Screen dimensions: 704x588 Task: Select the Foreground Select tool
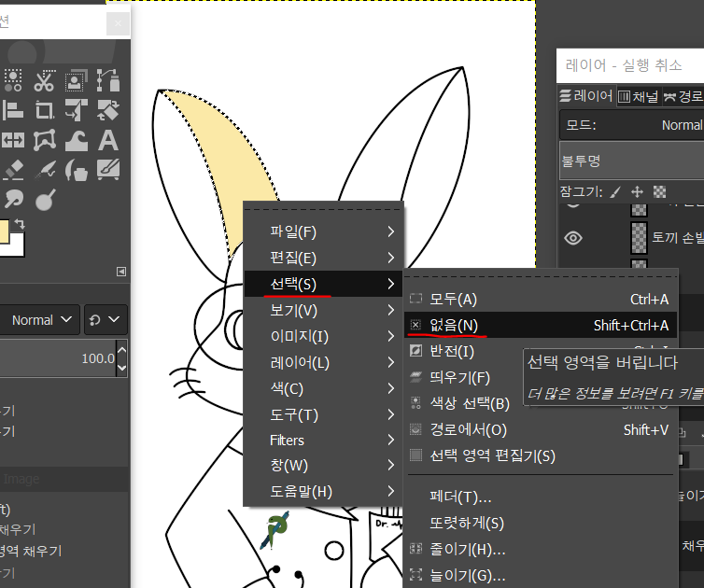[76, 81]
